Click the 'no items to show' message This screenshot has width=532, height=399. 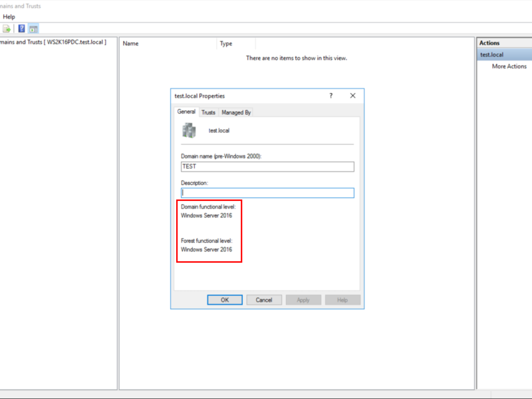tap(297, 58)
